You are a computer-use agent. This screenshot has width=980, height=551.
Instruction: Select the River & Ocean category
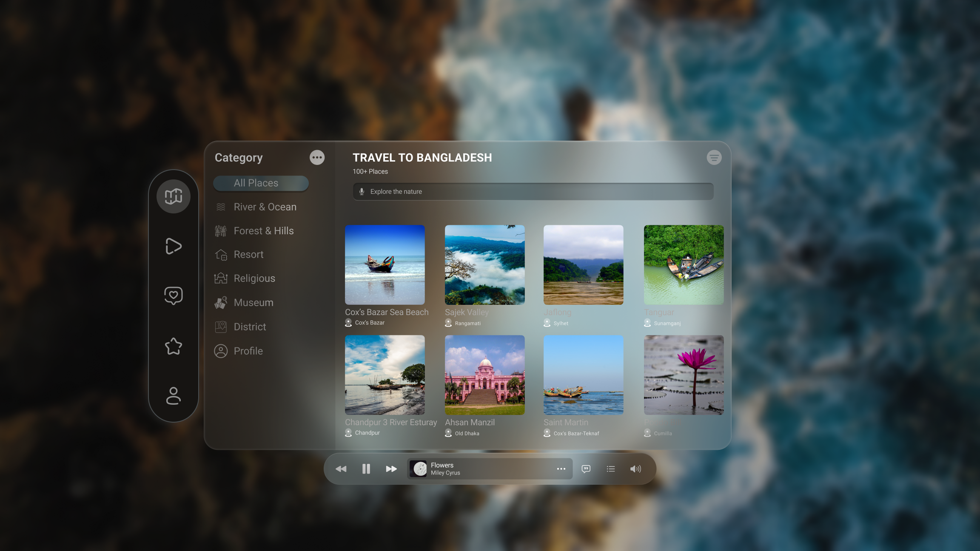pyautogui.click(x=265, y=207)
